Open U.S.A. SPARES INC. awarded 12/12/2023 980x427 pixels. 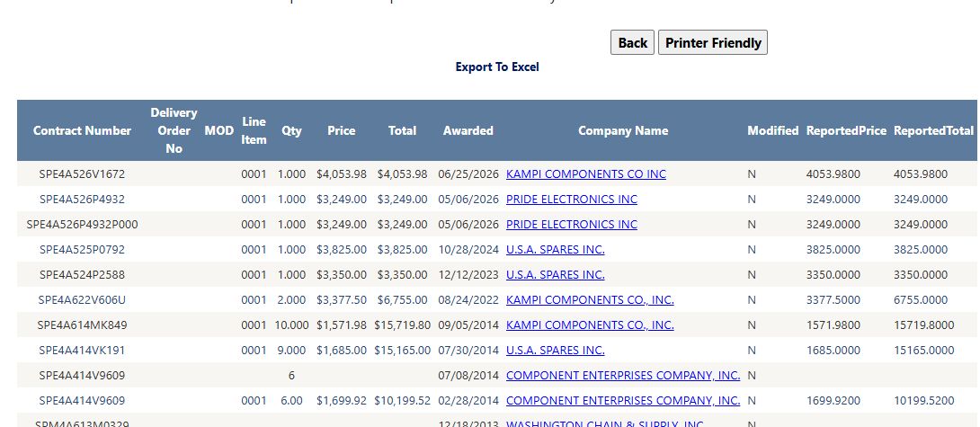click(x=555, y=274)
